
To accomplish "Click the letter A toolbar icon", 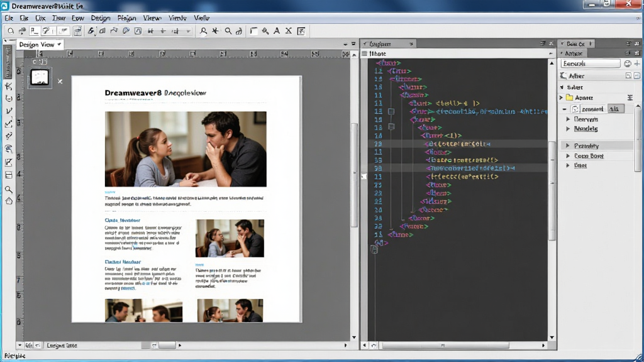I will coord(277,31).
